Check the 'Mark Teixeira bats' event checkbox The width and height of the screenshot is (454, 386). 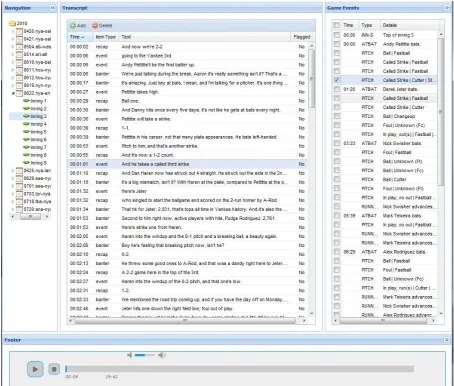(x=337, y=215)
